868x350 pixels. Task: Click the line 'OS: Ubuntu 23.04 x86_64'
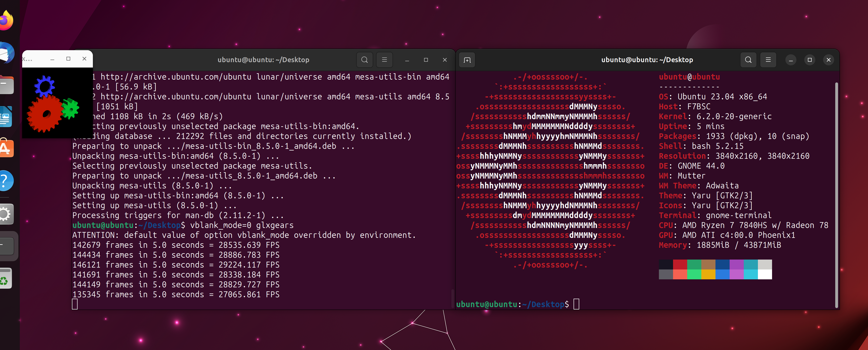[713, 97]
